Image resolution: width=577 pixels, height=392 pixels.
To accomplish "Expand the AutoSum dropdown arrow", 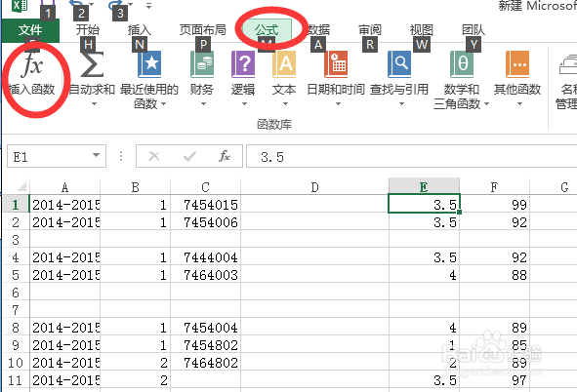I will [94, 104].
